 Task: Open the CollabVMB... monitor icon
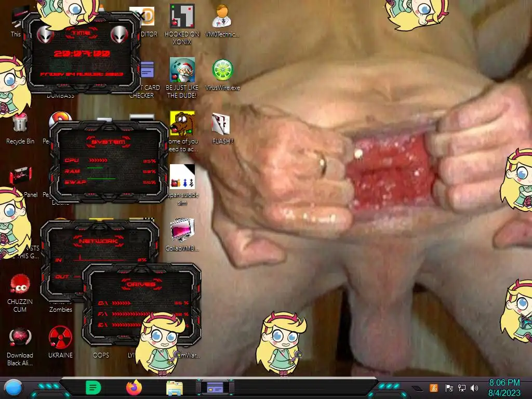pyautogui.click(x=182, y=235)
